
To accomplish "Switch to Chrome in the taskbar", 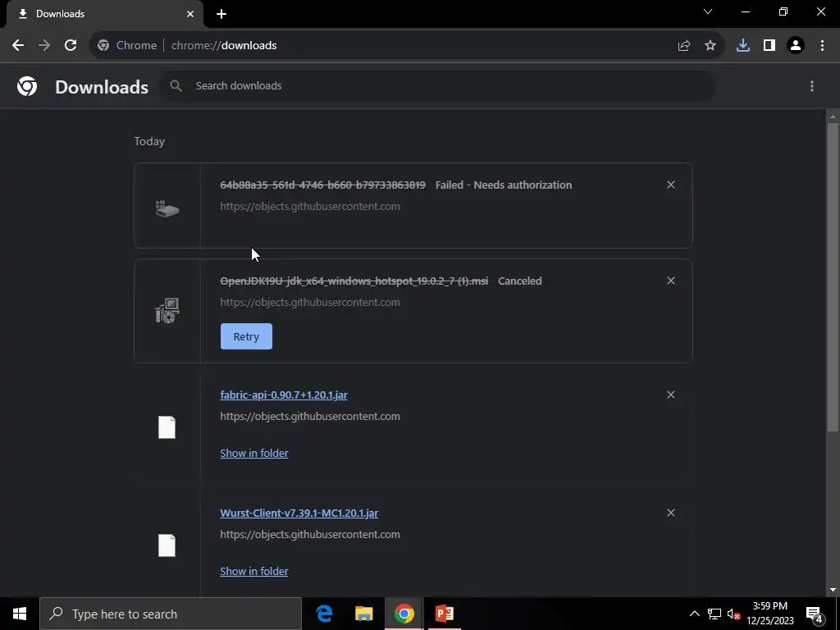I will (404, 614).
